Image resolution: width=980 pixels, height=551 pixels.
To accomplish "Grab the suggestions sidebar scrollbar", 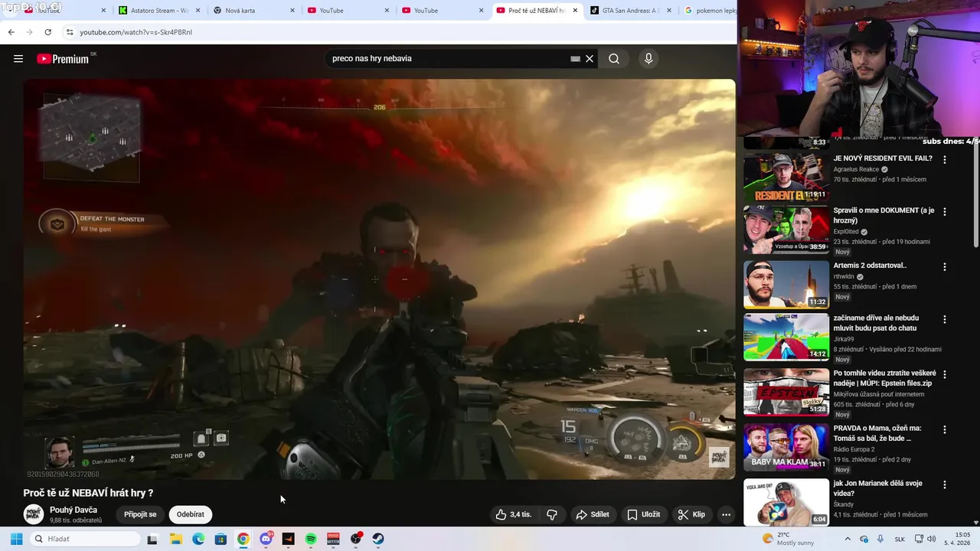I will pyautogui.click(x=975, y=191).
